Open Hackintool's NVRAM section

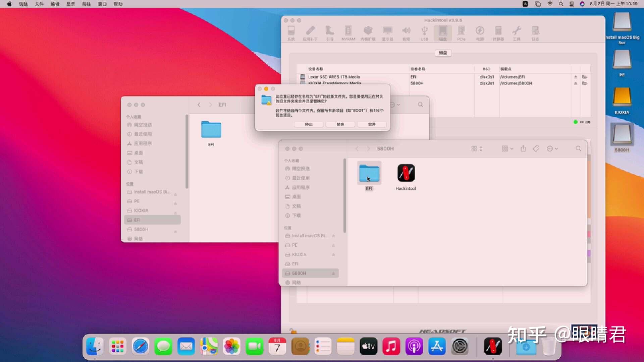click(x=348, y=33)
